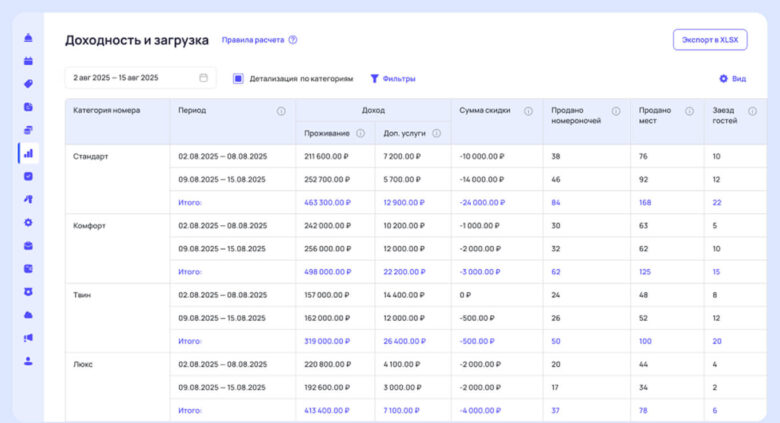Click the help icon beside Правила расчета

pos(293,40)
